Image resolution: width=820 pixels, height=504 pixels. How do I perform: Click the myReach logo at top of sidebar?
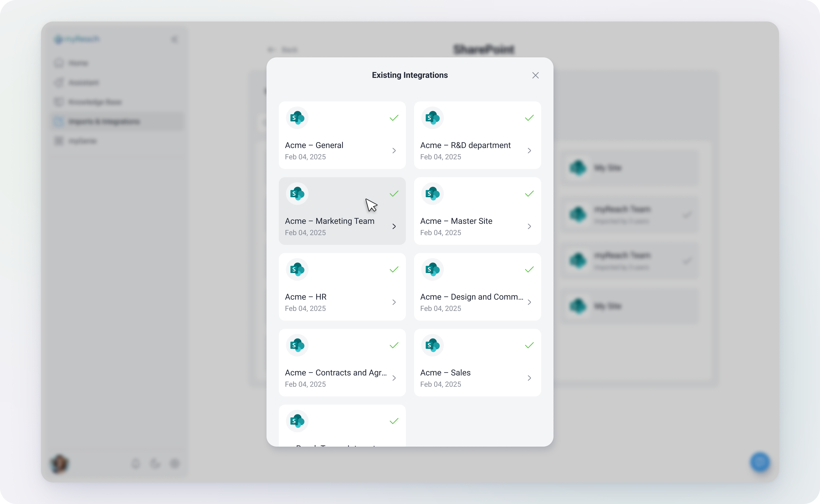click(x=77, y=39)
